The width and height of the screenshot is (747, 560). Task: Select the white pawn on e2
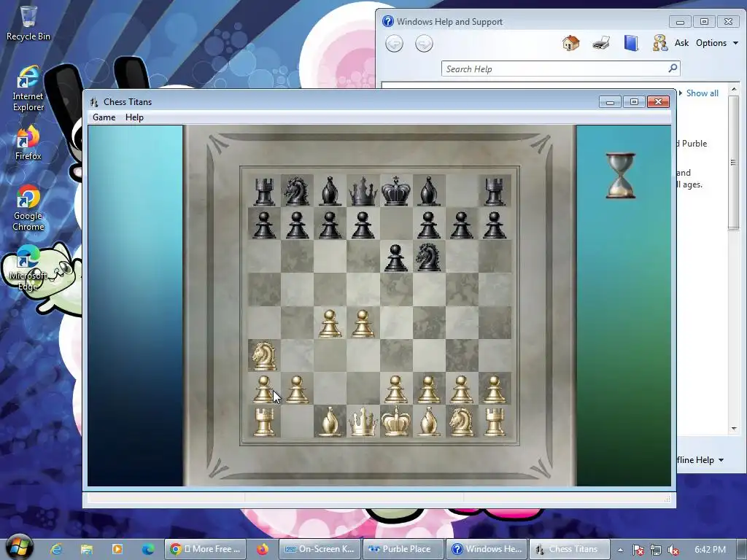pyautogui.click(x=396, y=389)
